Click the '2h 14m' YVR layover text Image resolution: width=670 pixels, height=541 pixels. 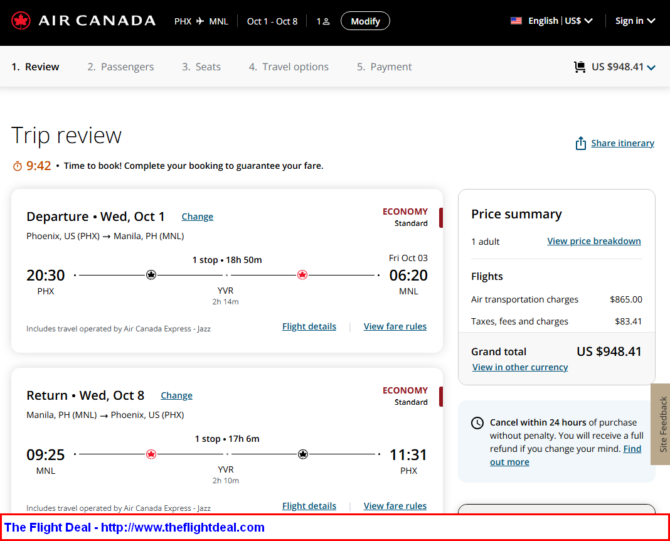226,302
